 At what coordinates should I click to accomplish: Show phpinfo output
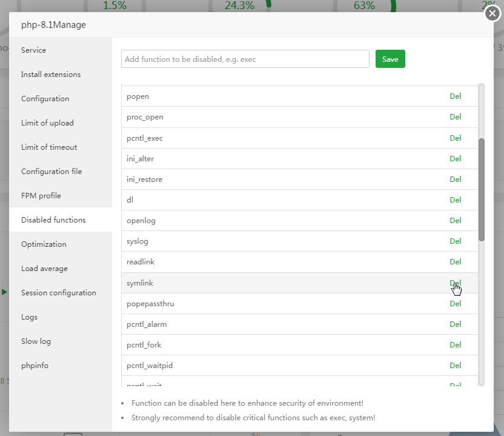(x=35, y=365)
